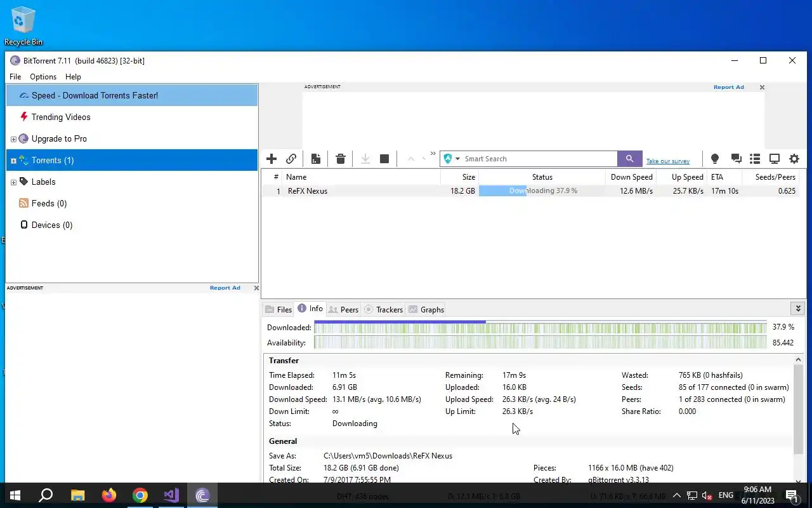
Task: Click Report Ad in top advertisement
Action: pyautogui.click(x=728, y=87)
